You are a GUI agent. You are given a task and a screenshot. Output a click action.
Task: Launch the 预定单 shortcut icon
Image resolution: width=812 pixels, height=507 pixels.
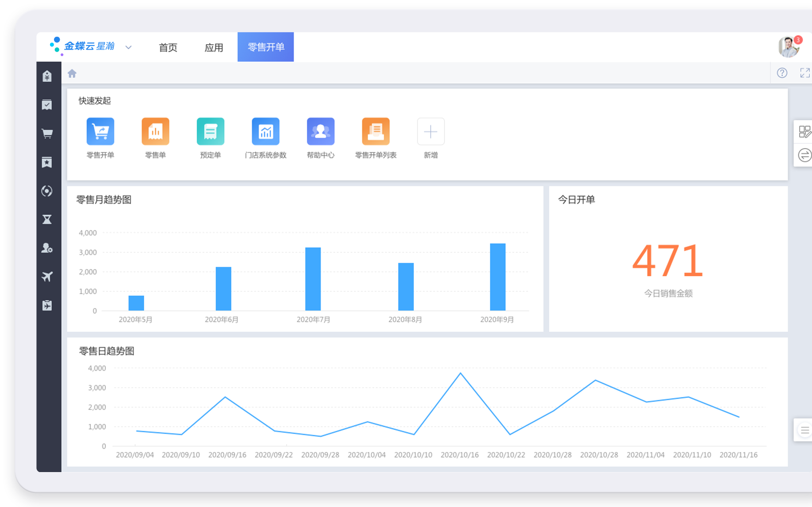[211, 132]
